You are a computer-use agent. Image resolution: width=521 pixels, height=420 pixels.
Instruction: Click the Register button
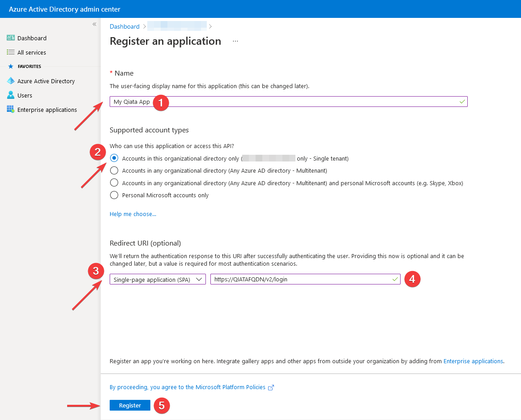[129, 405]
